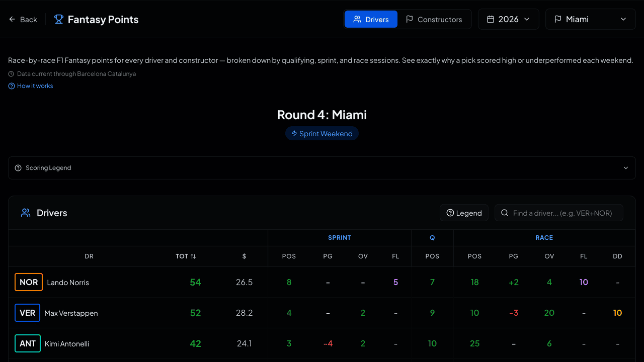Viewport: 644px width, 362px height.
Task: Click the Scoring Legend help icon
Action: (18, 168)
